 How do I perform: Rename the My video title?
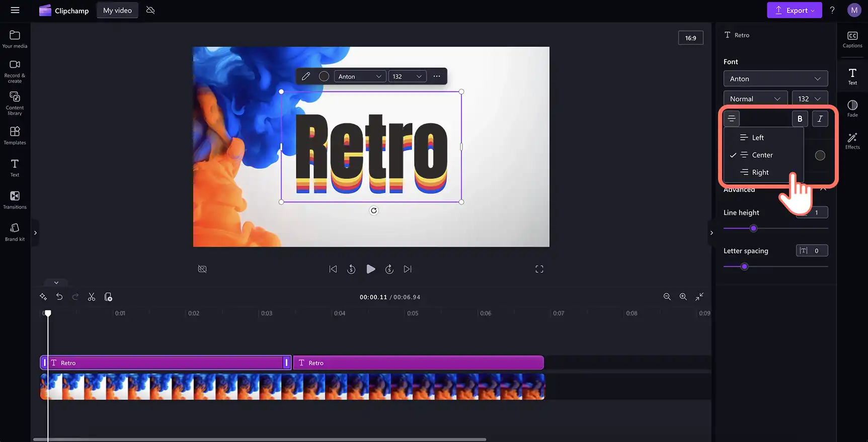pos(117,10)
